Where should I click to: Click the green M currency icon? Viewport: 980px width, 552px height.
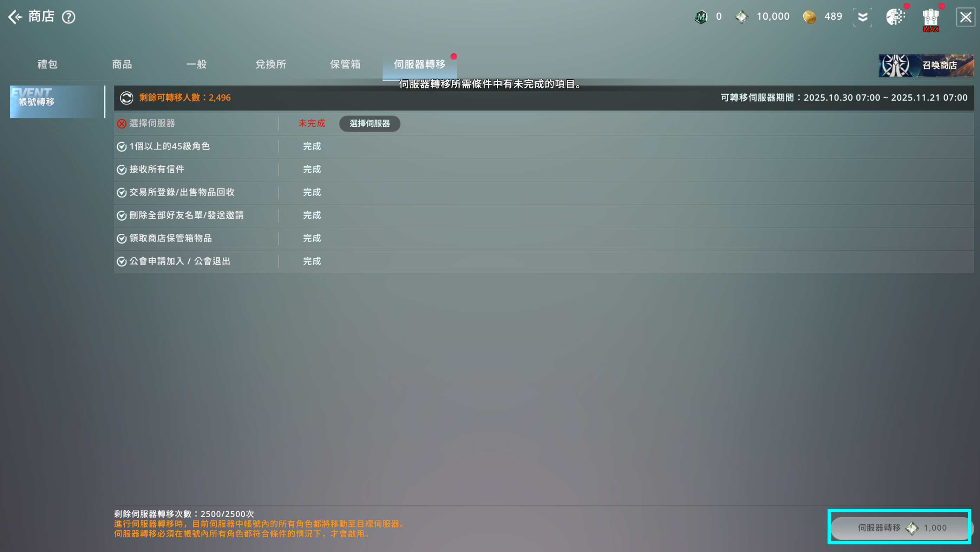click(x=701, y=17)
